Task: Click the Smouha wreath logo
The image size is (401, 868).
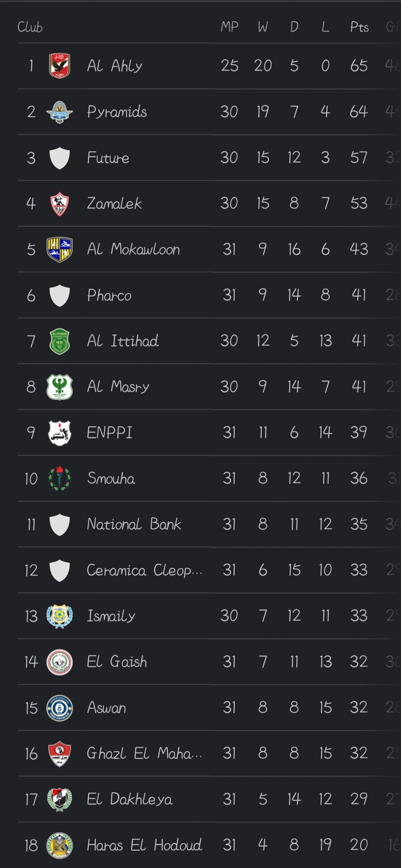Action: 60,478
